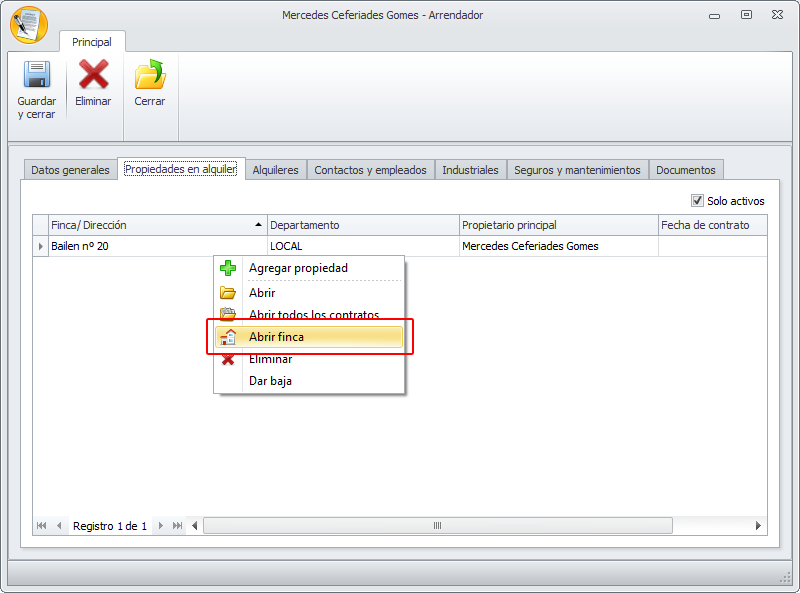Choose Abrir finca from context menu

pyautogui.click(x=309, y=337)
